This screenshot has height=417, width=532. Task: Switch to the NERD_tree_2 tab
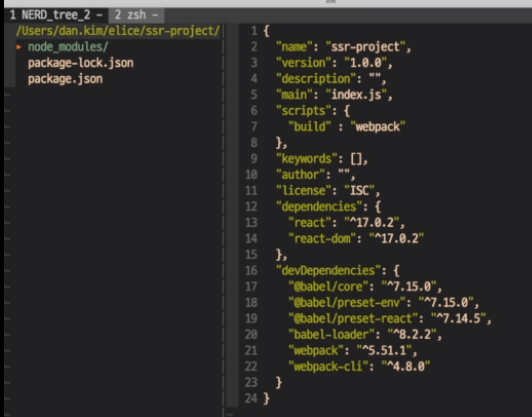[x=56, y=15]
